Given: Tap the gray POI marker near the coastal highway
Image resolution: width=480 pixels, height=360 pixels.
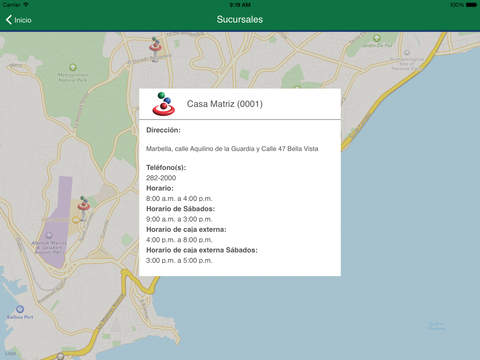Looking at the screenshot, I should (x=407, y=53).
